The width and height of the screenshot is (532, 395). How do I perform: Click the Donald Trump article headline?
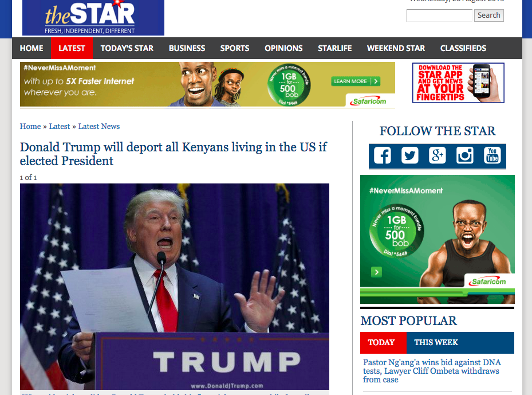tap(173, 154)
